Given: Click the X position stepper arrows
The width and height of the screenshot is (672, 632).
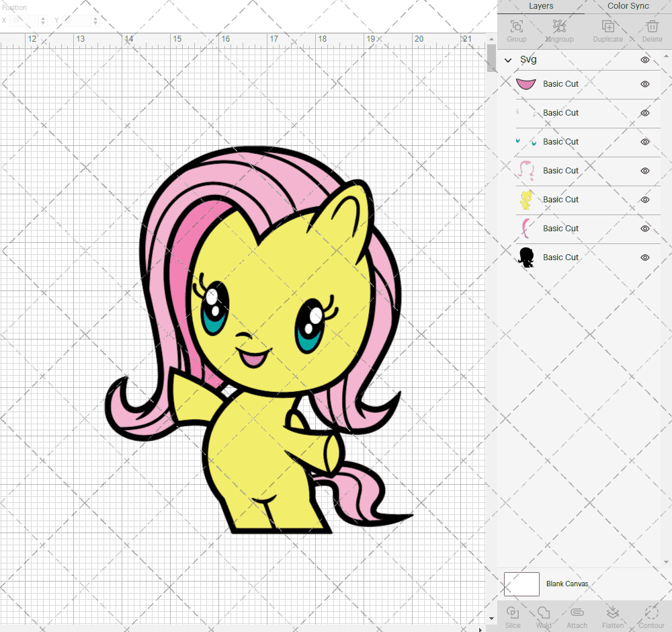Looking at the screenshot, I should tap(43, 20).
